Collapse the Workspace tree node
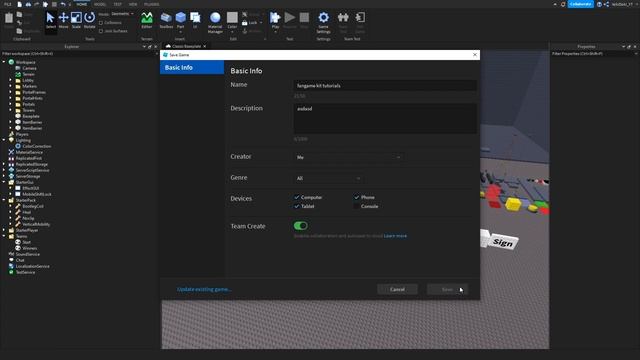640x360 pixels. (4, 62)
